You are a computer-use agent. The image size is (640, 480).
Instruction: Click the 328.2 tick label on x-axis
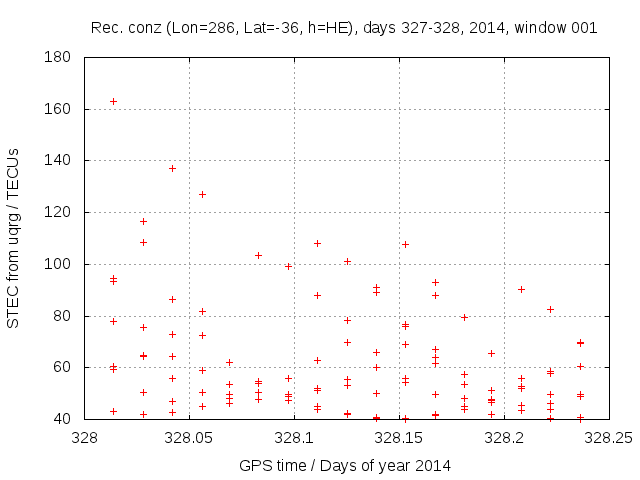tap(504, 438)
